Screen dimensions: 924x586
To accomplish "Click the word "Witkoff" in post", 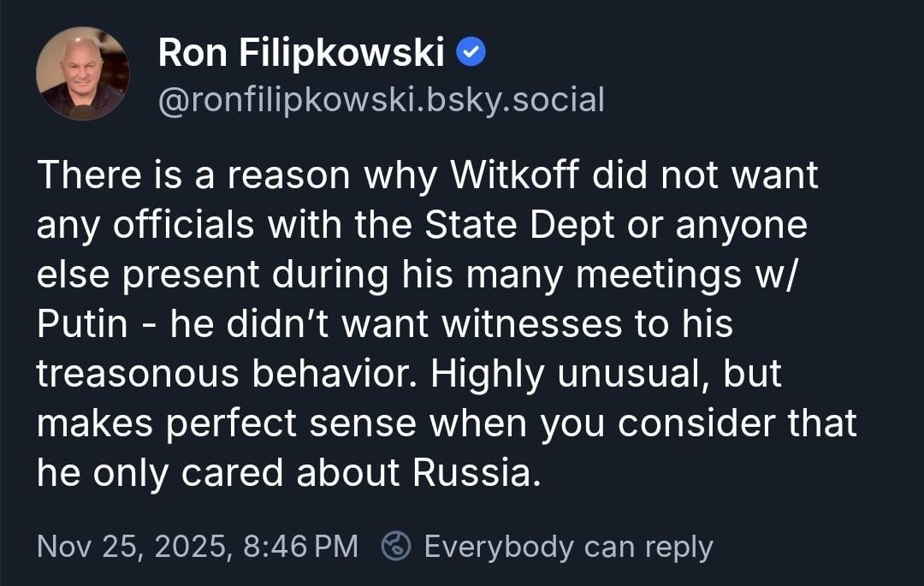I will (x=515, y=175).
